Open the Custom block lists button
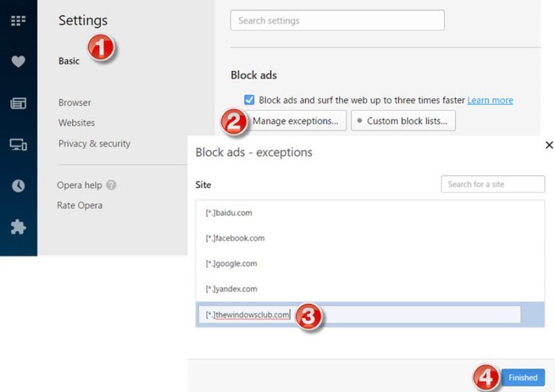555x392 pixels. pos(403,121)
